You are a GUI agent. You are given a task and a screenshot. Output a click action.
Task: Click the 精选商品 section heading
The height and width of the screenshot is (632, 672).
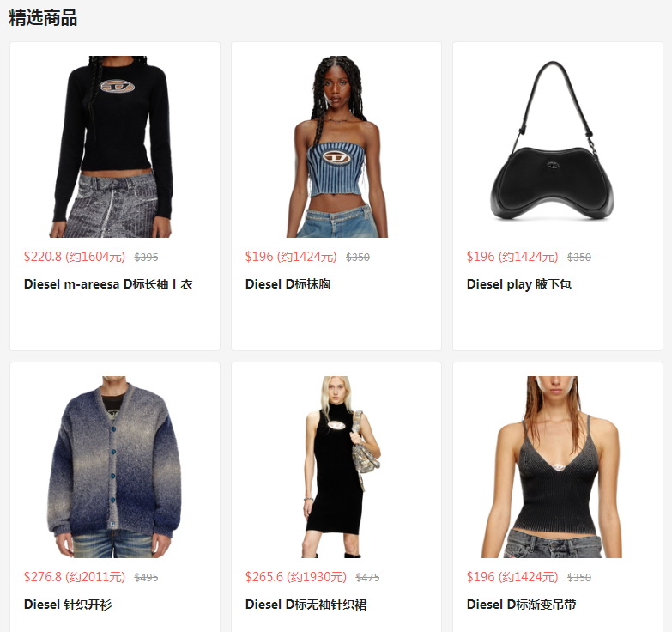[x=43, y=18]
